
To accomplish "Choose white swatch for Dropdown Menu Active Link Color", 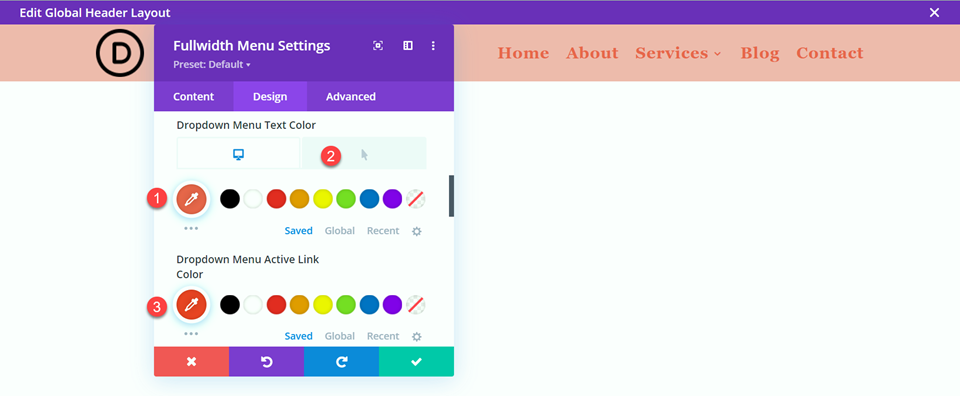I will pyautogui.click(x=253, y=304).
